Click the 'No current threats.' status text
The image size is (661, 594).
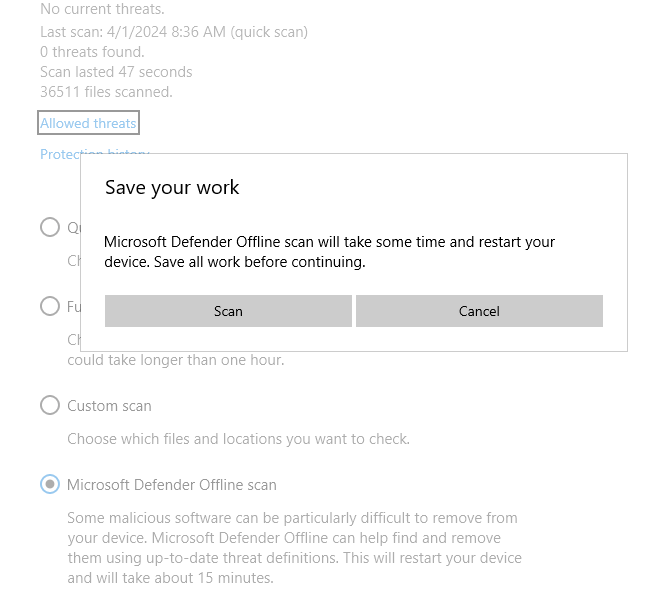pyautogui.click(x=102, y=9)
